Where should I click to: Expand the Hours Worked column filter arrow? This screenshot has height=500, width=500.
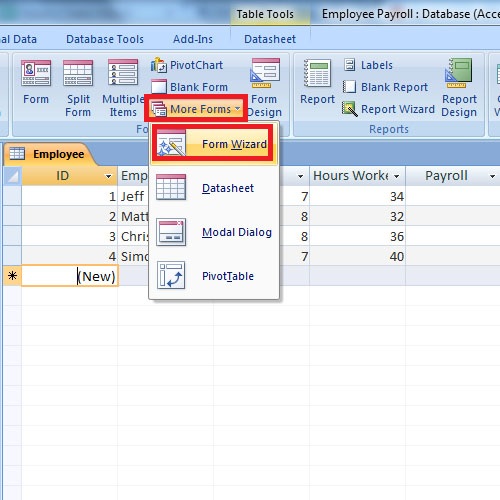(397, 176)
